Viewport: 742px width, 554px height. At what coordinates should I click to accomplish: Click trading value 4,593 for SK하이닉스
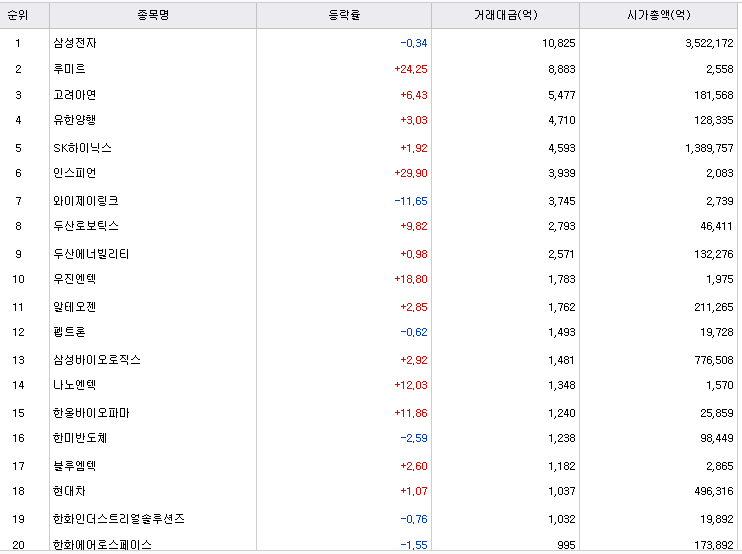point(562,148)
